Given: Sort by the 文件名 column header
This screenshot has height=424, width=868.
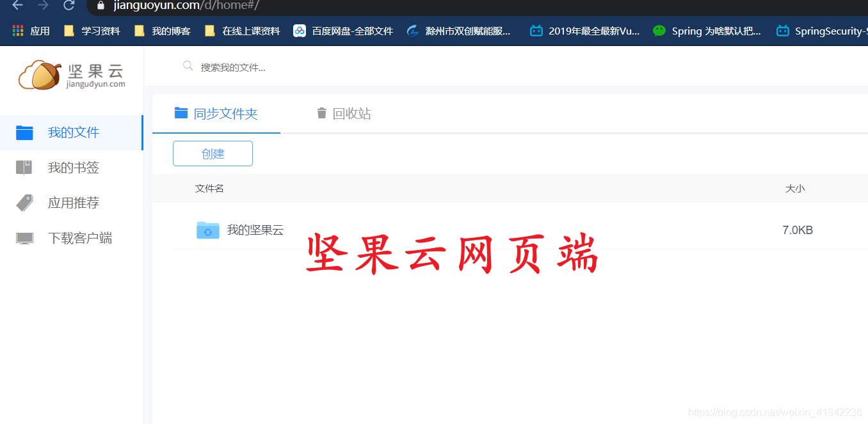Looking at the screenshot, I should tap(209, 189).
